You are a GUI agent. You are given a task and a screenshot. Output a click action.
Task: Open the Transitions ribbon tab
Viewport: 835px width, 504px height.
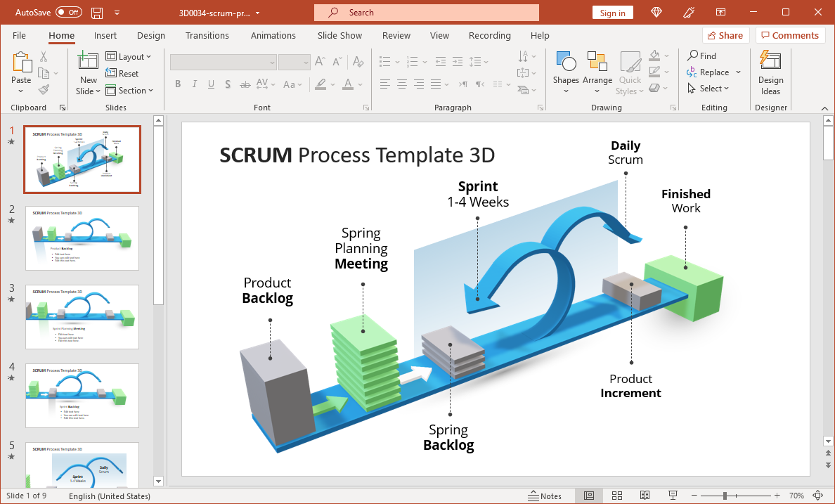[207, 35]
